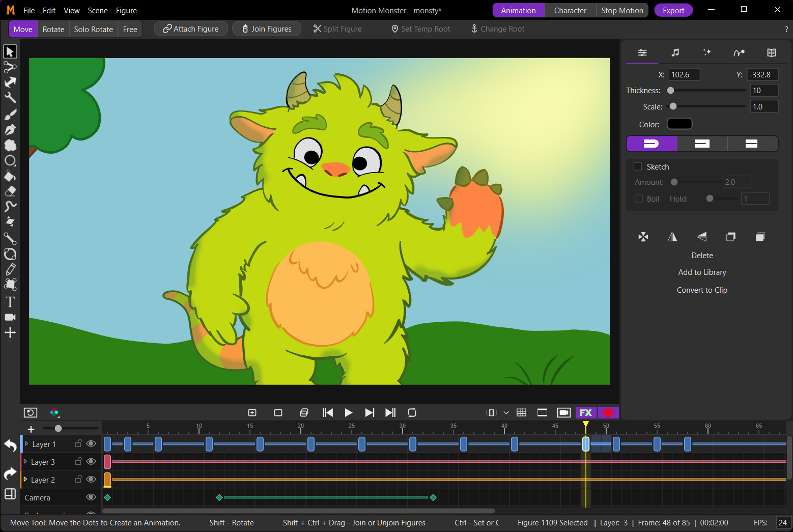Screen dimensions: 793x532
Task: Enable the Sketch checkbox
Action: (x=637, y=166)
